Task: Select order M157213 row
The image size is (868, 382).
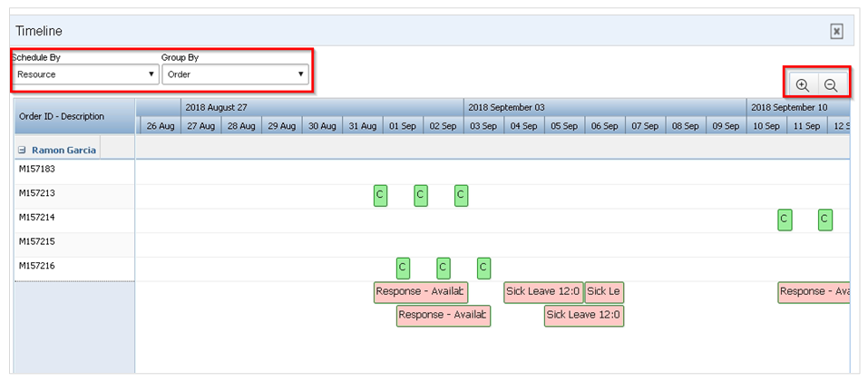Action: click(x=37, y=192)
